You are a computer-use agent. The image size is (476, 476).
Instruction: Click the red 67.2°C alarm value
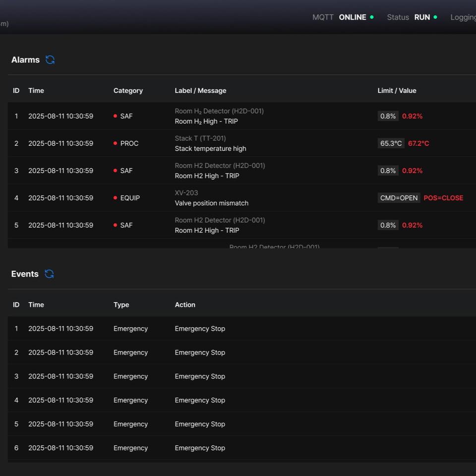(418, 143)
